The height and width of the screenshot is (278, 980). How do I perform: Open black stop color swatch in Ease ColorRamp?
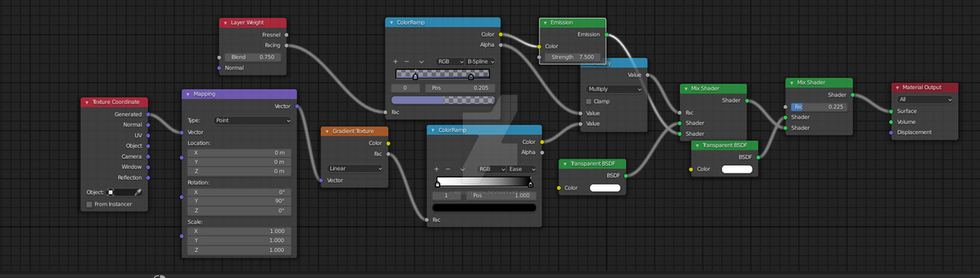485,208
